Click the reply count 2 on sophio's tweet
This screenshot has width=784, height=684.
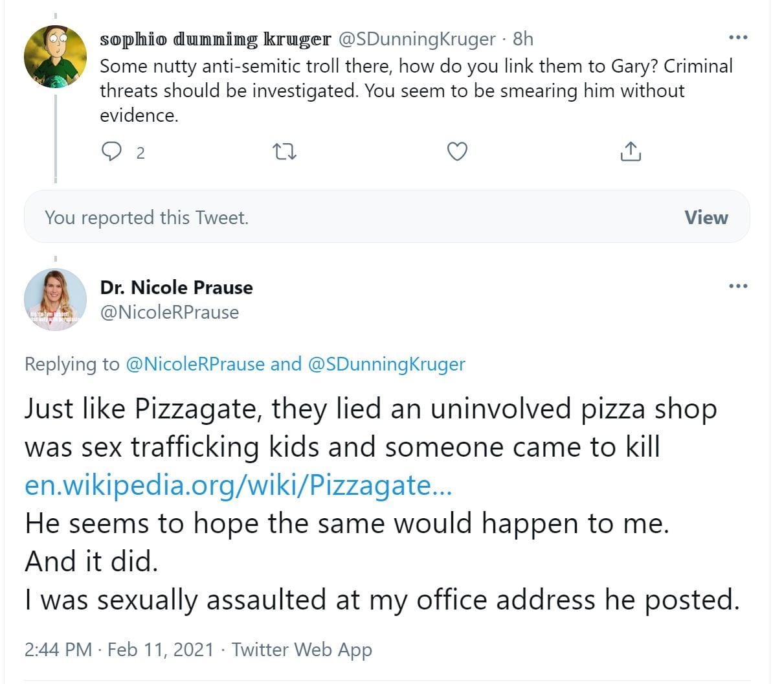tap(140, 153)
